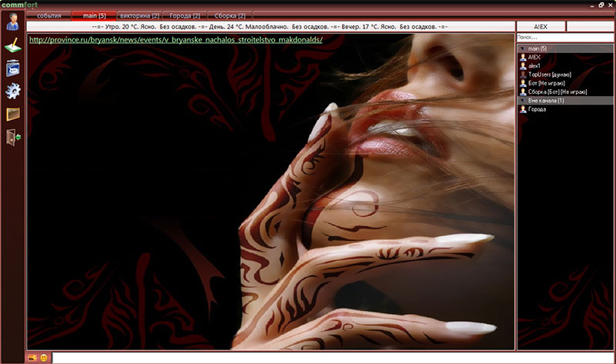Switch to the викторина tab
Screen dimensions: 616x364
coord(140,15)
